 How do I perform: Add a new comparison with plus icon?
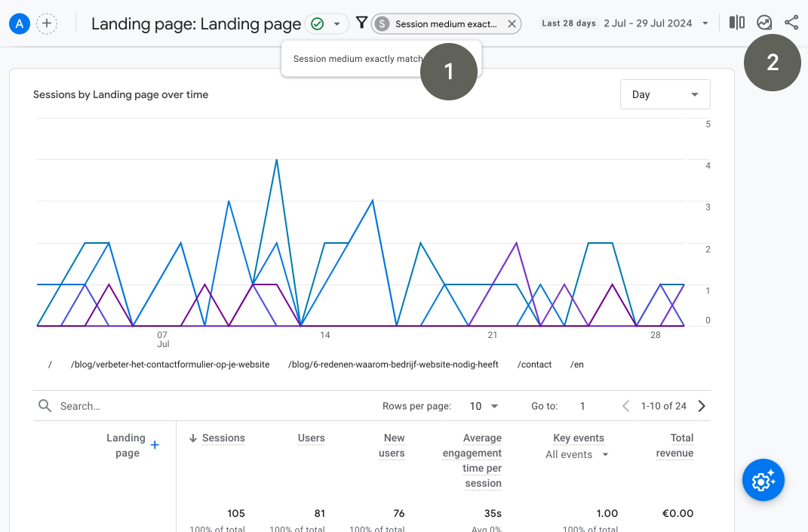47,23
